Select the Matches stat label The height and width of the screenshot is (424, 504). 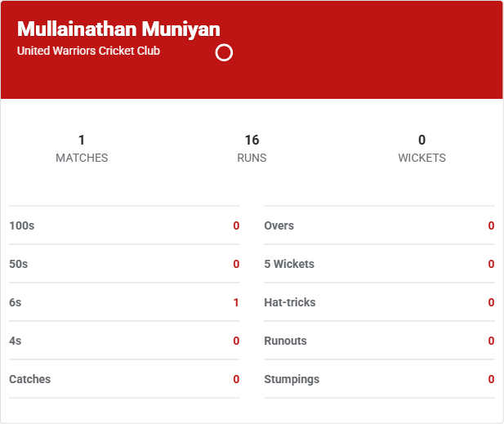pyautogui.click(x=82, y=158)
